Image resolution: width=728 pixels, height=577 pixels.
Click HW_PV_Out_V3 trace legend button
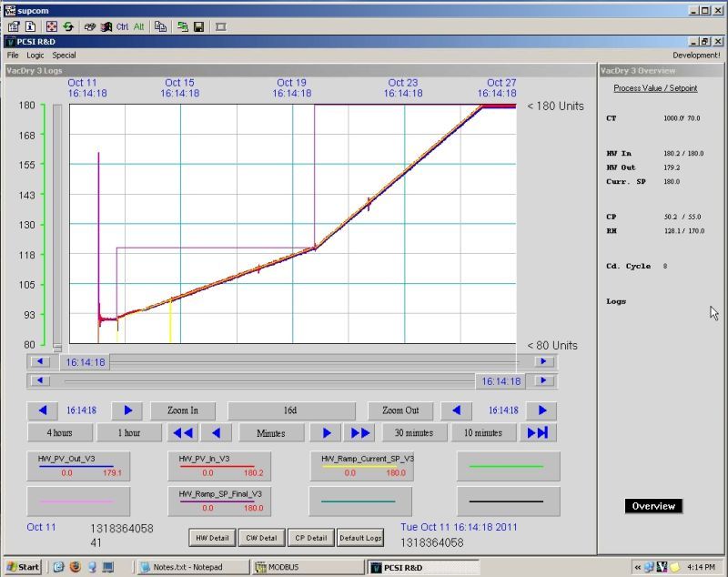coord(78,466)
